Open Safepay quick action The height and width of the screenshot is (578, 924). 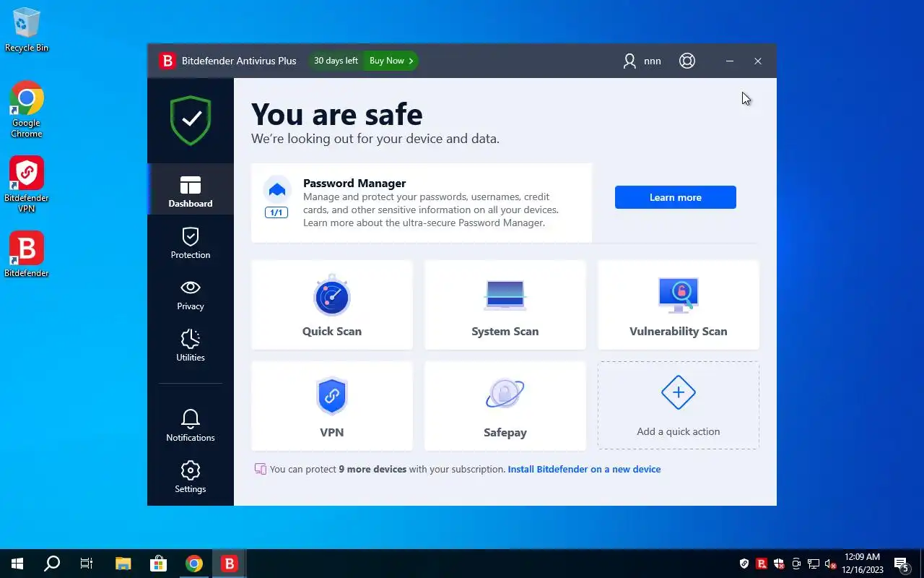(505, 406)
